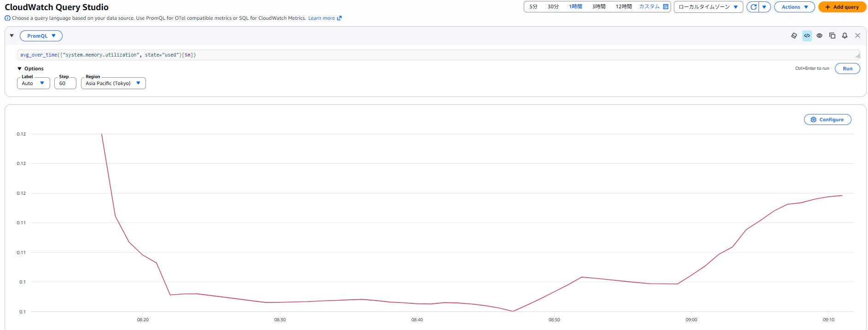Open the Actions dropdown menu
Image resolution: width=868 pixels, height=330 pixels.
point(794,7)
